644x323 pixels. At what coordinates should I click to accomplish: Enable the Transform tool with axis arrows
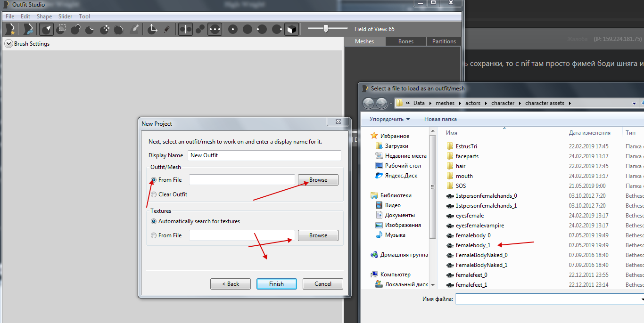point(152,29)
